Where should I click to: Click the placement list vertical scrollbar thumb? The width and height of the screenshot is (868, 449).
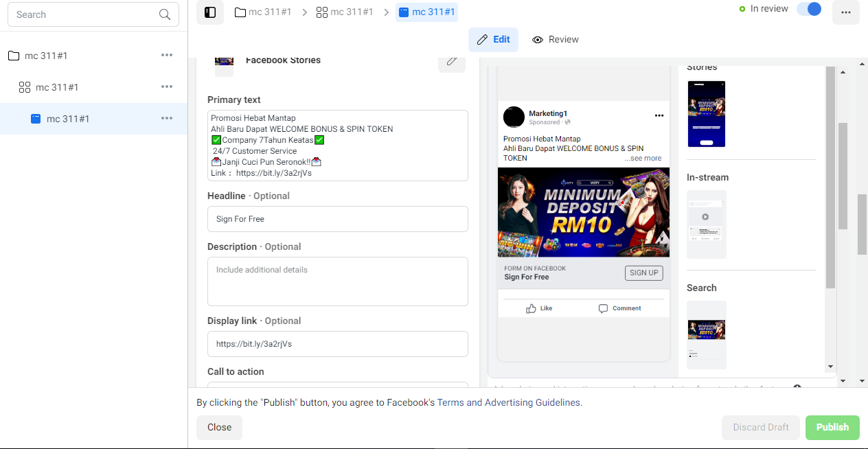(830, 177)
